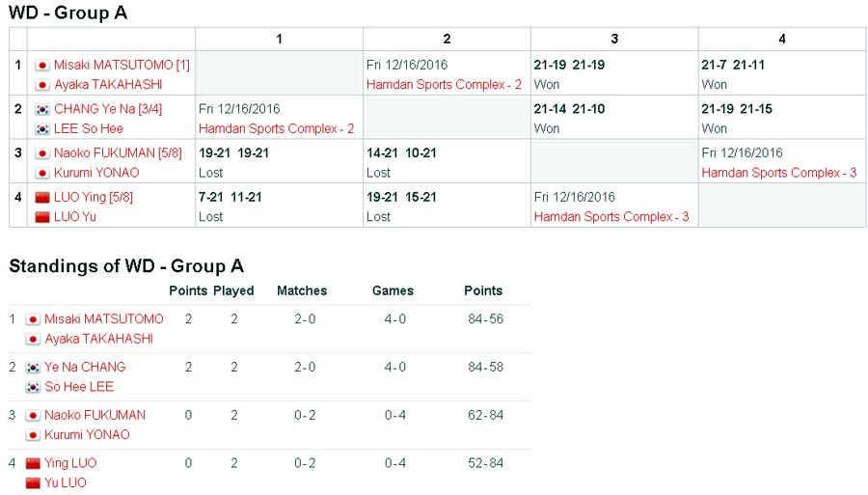Click Korea flag beside CHANG Ye Na [3/4]
Image resolution: width=868 pixels, height=495 pixels.
41,109
